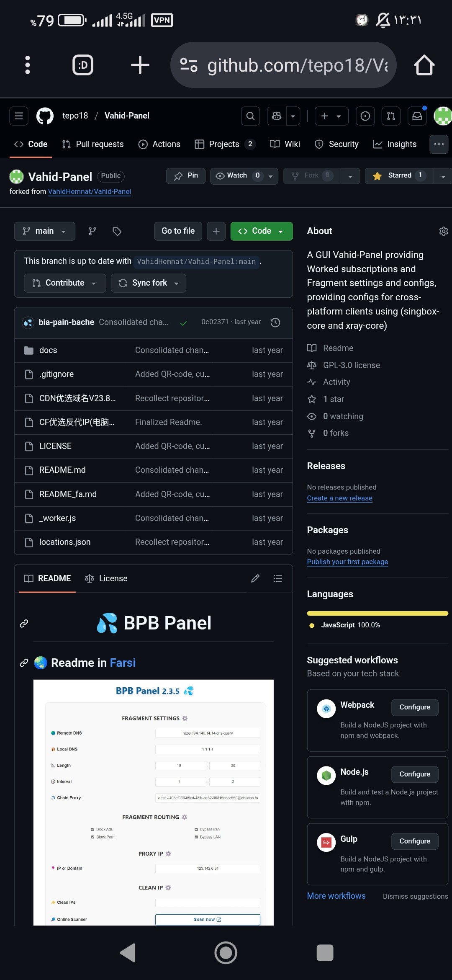Open the Sync fork dropdown

click(149, 283)
